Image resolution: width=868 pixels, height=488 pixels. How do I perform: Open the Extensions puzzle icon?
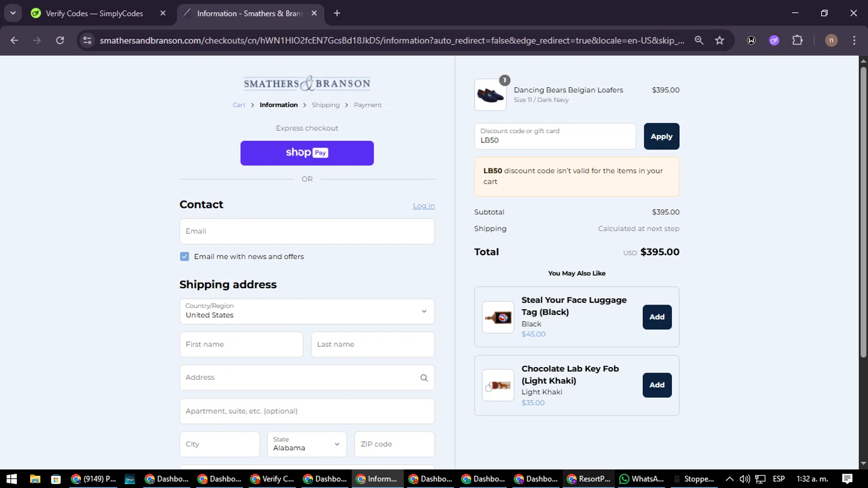tap(797, 41)
